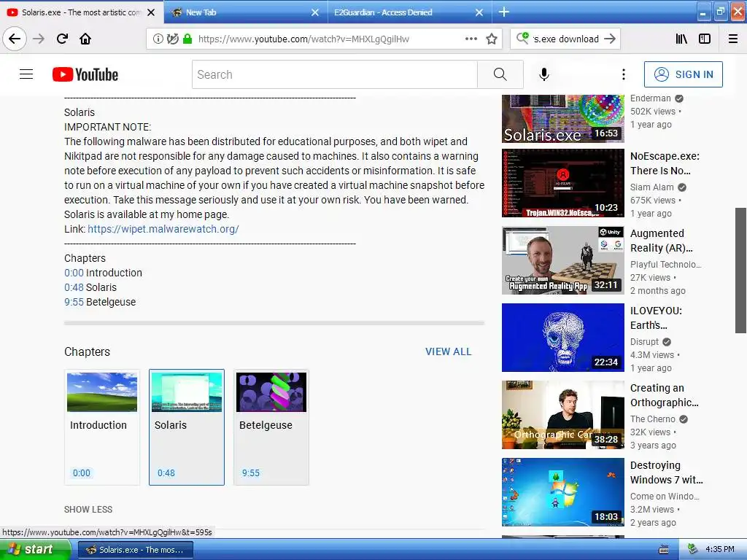Focus the YouTube Search input field

[334, 74]
